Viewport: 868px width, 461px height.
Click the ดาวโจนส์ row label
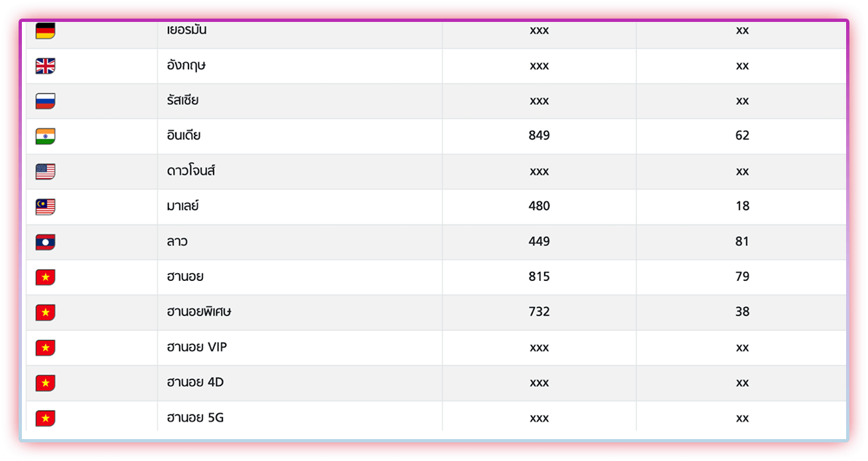point(191,171)
